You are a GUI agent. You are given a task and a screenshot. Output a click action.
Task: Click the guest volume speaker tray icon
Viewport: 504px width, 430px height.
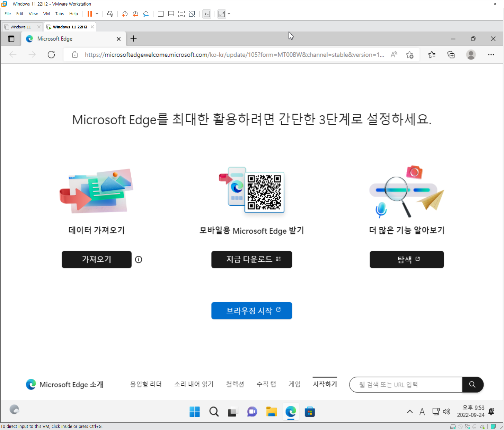pos(447,412)
